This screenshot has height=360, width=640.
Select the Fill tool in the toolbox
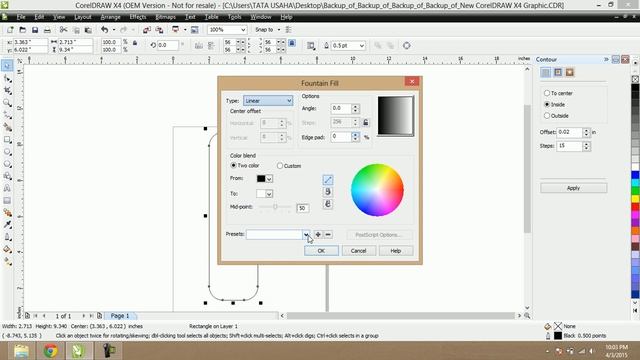tap(7, 249)
